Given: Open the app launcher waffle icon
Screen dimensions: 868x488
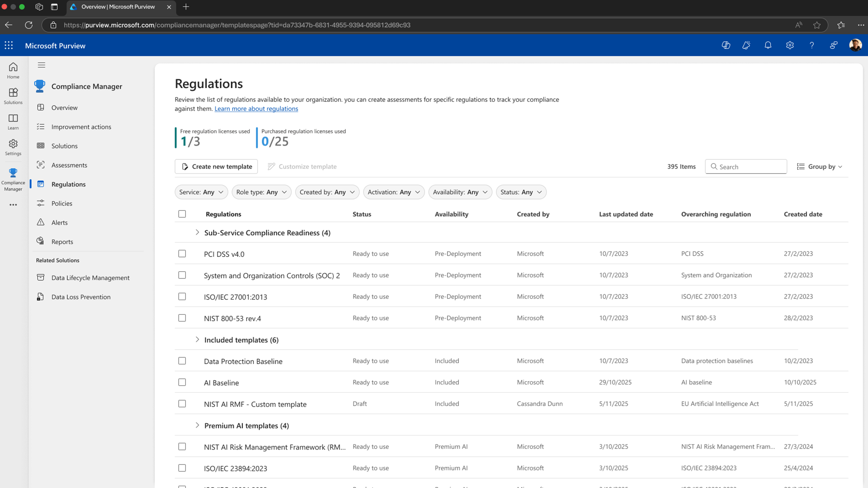Looking at the screenshot, I should 9,46.
